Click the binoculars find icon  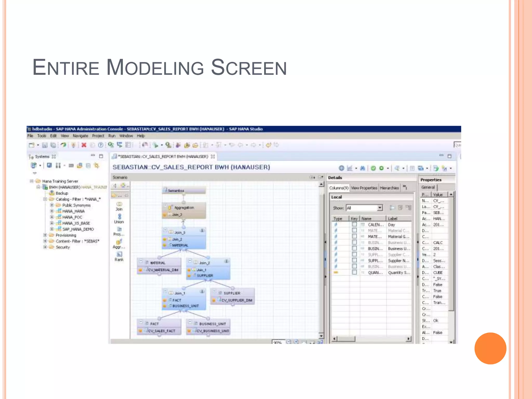(362, 168)
